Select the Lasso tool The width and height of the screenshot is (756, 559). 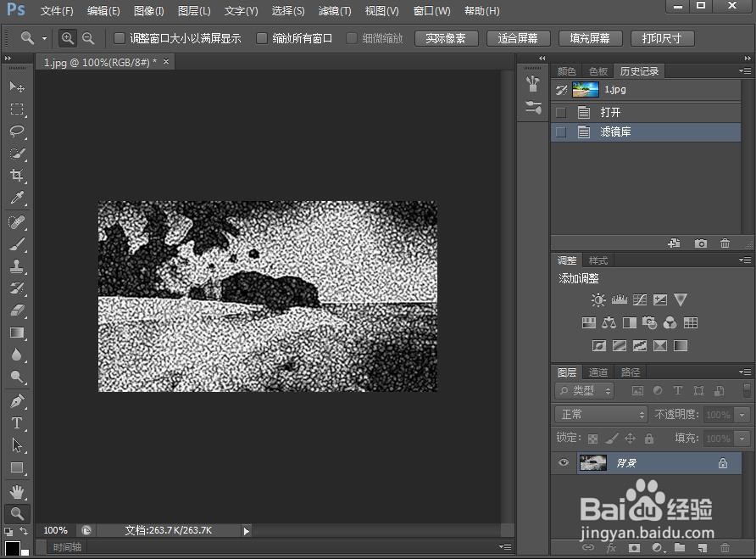[x=17, y=131]
